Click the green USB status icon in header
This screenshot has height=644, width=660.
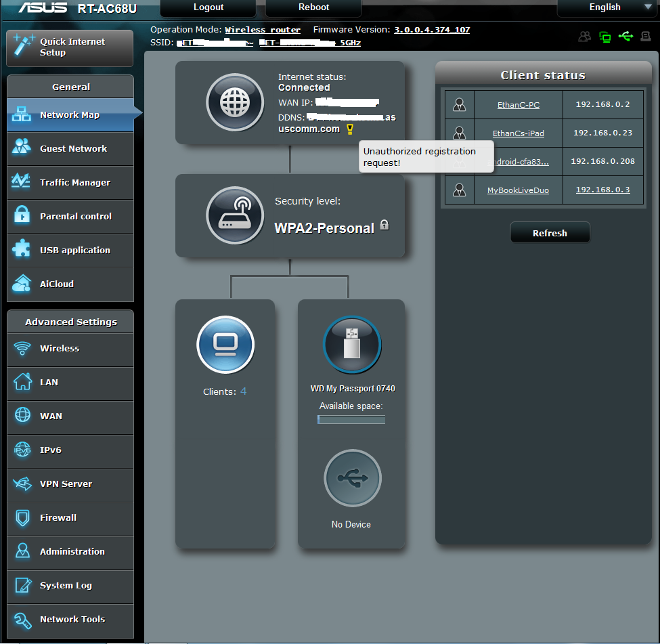point(626,36)
